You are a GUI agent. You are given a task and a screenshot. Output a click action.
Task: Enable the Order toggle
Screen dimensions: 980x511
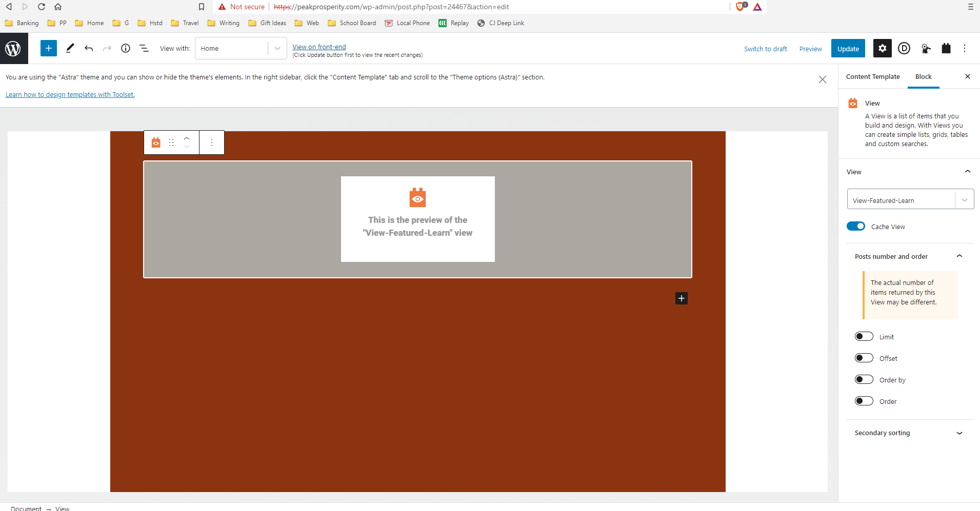tap(864, 401)
